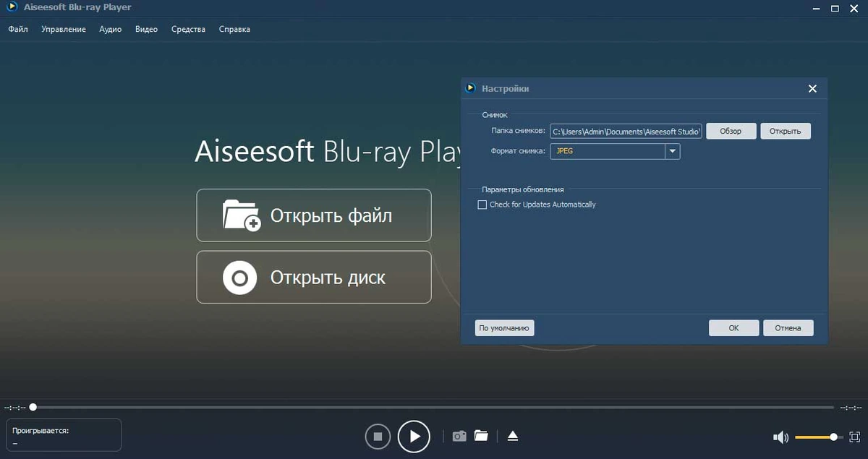Click the Настройки dialog logo icon

click(471, 88)
